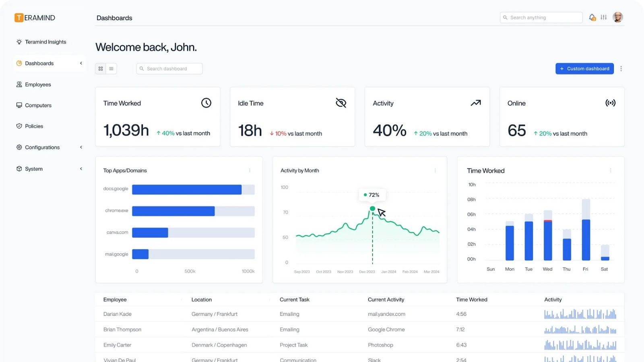This screenshot has width=644, height=362.
Task: Open the notifications bell with badge 3
Action: pyautogui.click(x=592, y=17)
